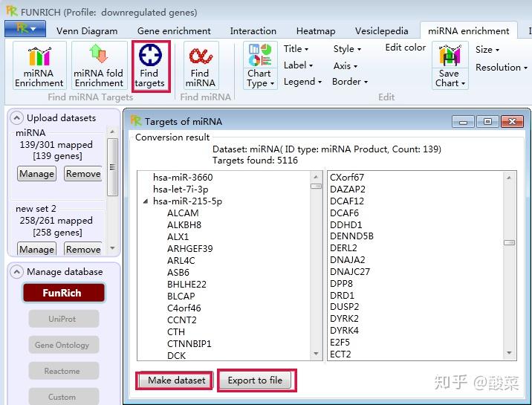Viewport: 532px width, 405px height.
Task: Select the miRNA enrichment tab
Action: click(469, 31)
